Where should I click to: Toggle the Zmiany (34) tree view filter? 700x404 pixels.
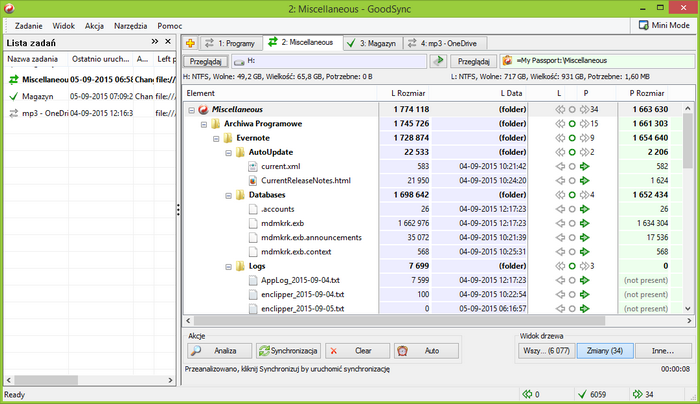tap(604, 351)
